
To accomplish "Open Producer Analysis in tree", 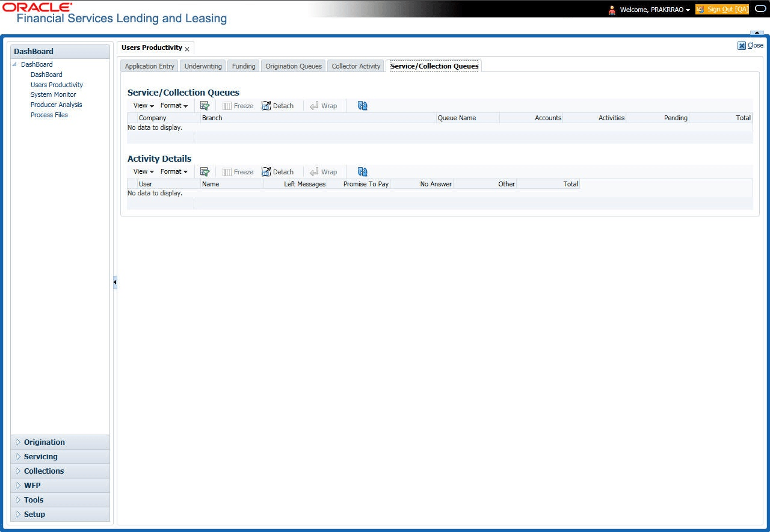I will tap(57, 105).
